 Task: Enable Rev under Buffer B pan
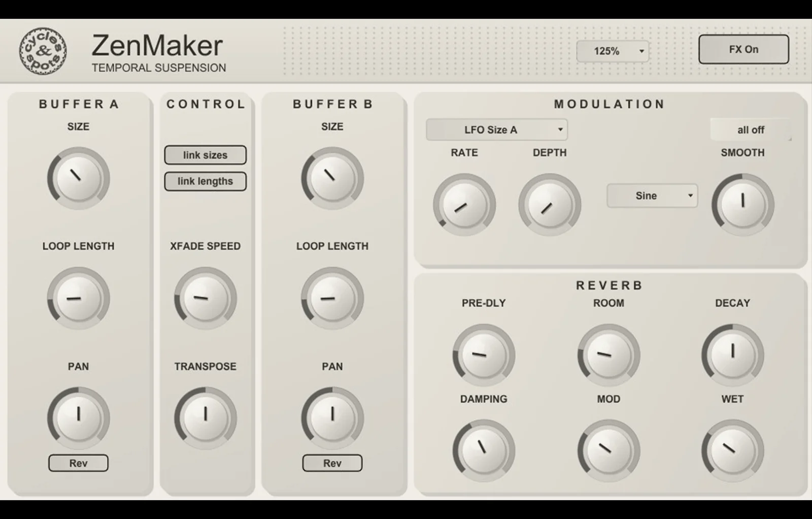click(332, 463)
